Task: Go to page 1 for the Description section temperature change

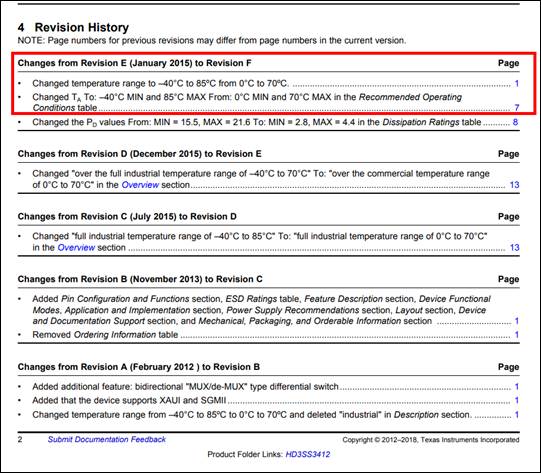Action: 517,415
